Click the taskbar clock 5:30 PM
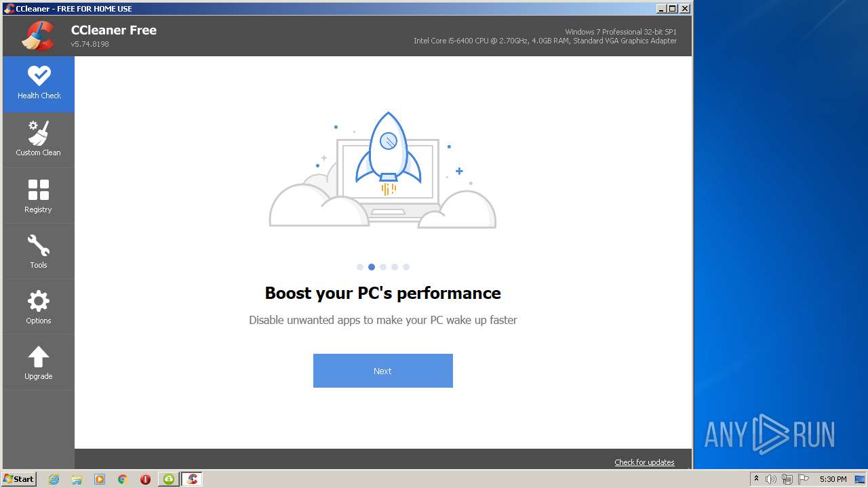 [x=833, y=479]
